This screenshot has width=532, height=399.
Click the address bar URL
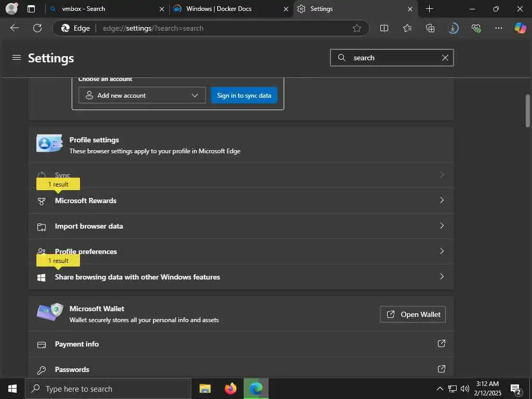point(153,28)
